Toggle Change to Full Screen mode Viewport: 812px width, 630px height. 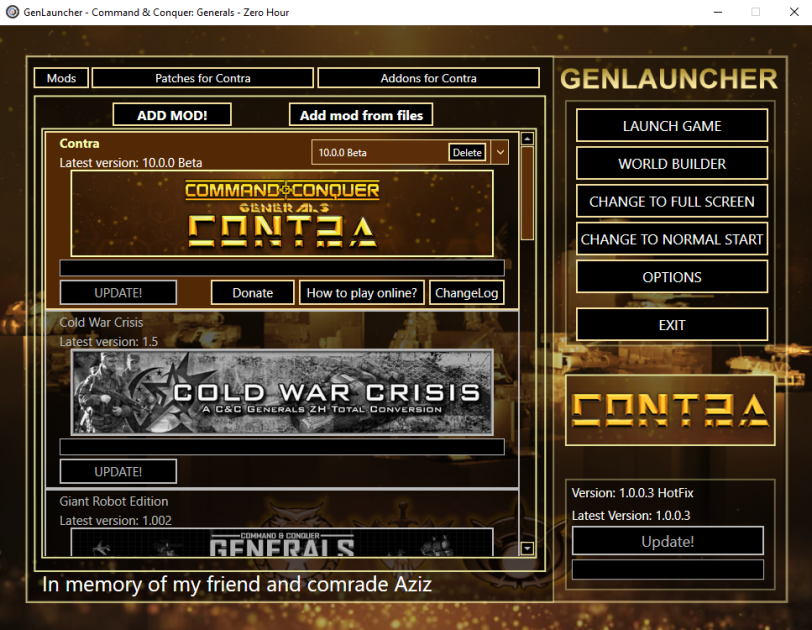(x=672, y=201)
